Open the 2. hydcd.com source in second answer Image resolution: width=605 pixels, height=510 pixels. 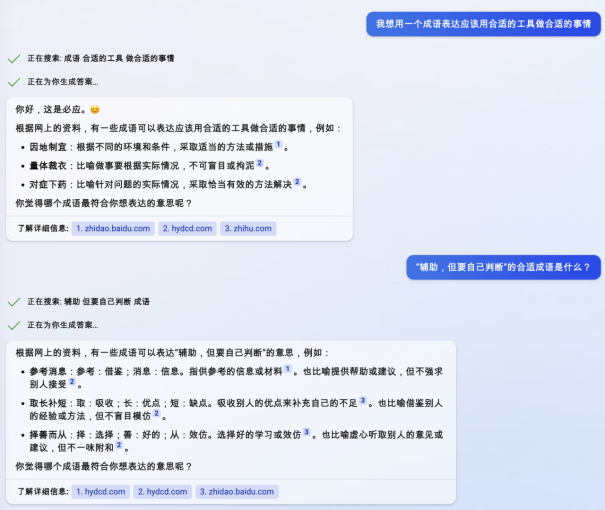coord(162,491)
